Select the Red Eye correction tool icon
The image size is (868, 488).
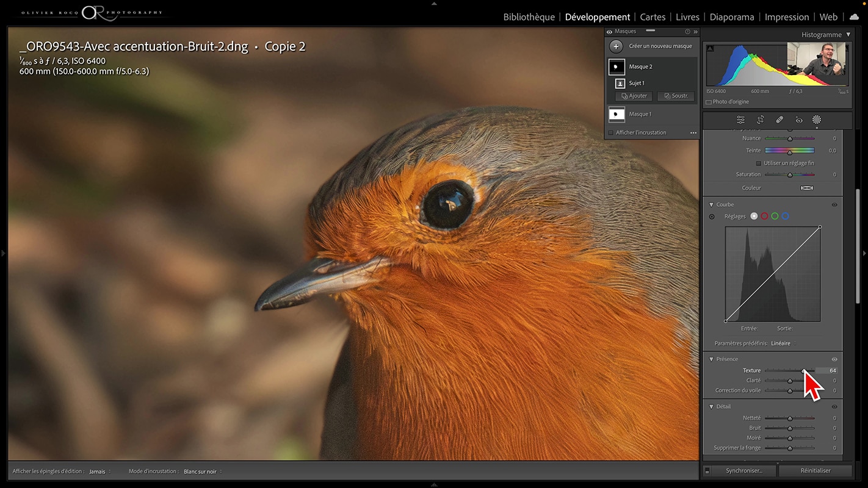[798, 120]
